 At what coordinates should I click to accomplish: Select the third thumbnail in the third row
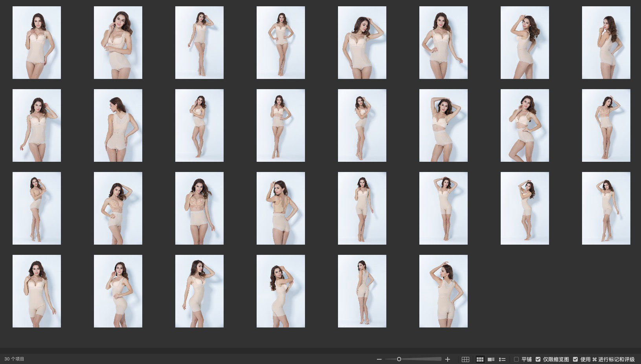coord(199,208)
